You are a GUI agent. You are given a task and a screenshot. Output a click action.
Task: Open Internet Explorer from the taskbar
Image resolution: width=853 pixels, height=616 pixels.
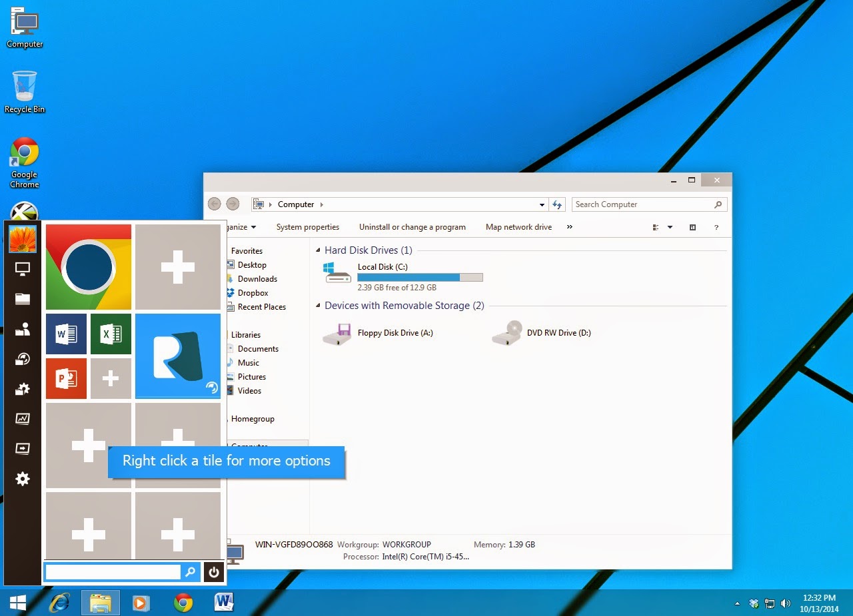click(60, 603)
